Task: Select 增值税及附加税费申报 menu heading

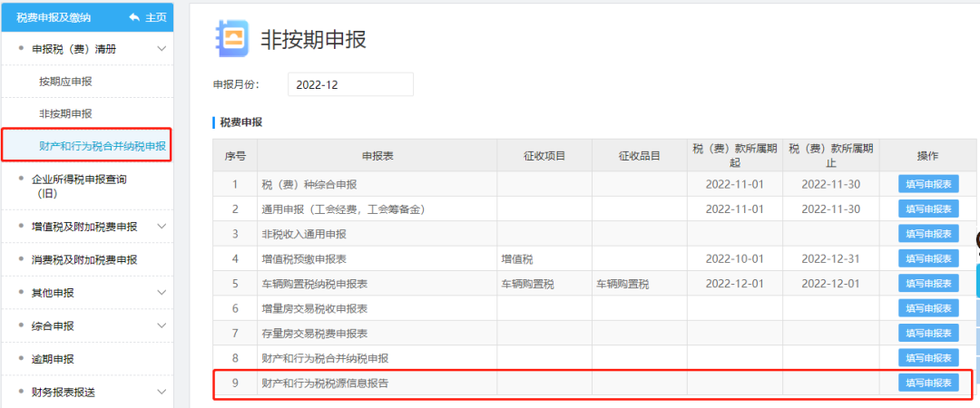Action: (x=84, y=226)
